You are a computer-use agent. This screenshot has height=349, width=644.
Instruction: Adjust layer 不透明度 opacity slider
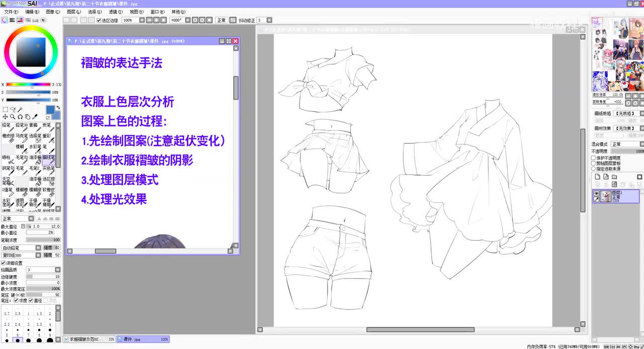pos(627,151)
